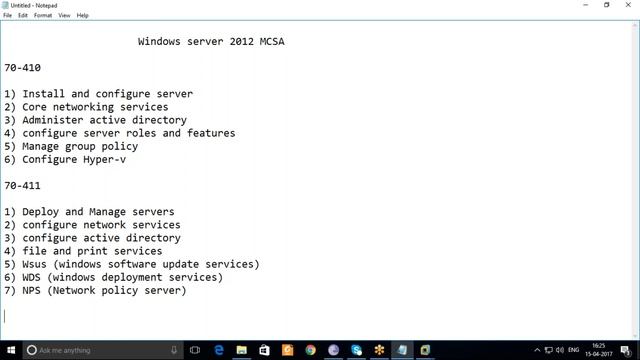
Task: Open the purple globe taskbar app
Action: [x=333, y=350]
